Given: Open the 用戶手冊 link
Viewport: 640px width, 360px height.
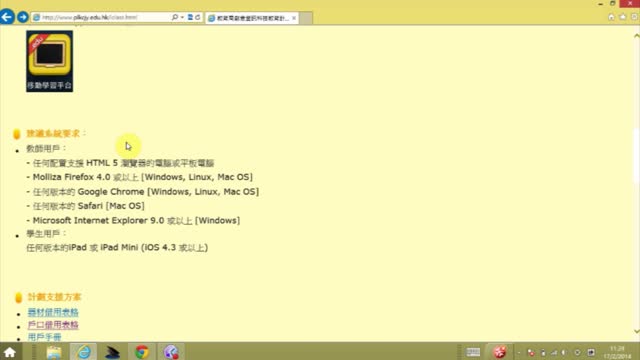Looking at the screenshot, I should point(44,337).
